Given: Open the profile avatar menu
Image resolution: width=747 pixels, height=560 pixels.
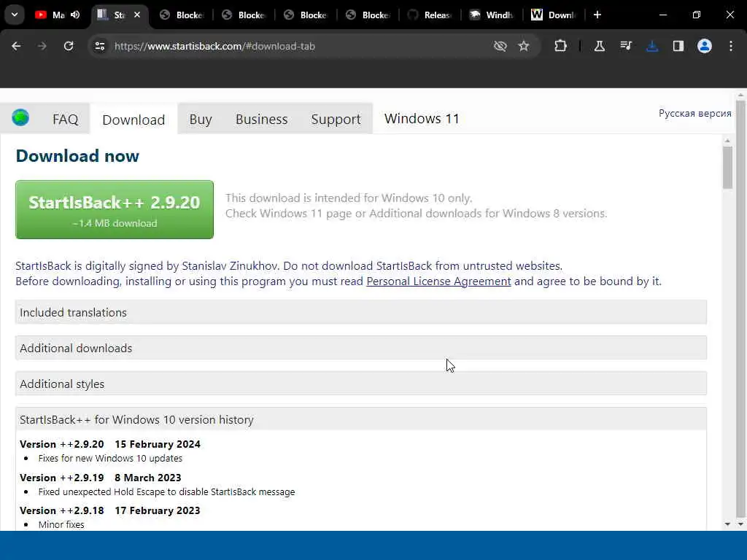Looking at the screenshot, I should [705, 46].
